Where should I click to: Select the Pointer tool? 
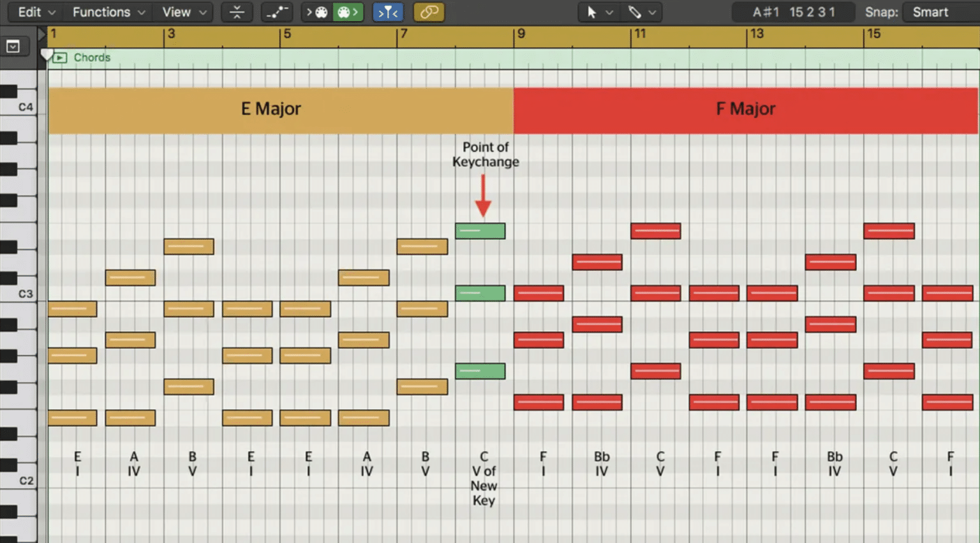(591, 12)
